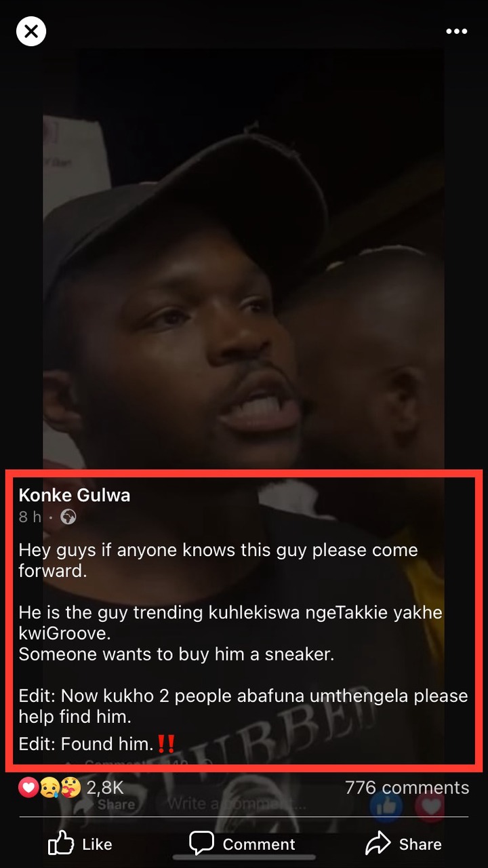Open the post via the 8 h timestamp
The width and height of the screenshot is (488, 868).
(29, 517)
